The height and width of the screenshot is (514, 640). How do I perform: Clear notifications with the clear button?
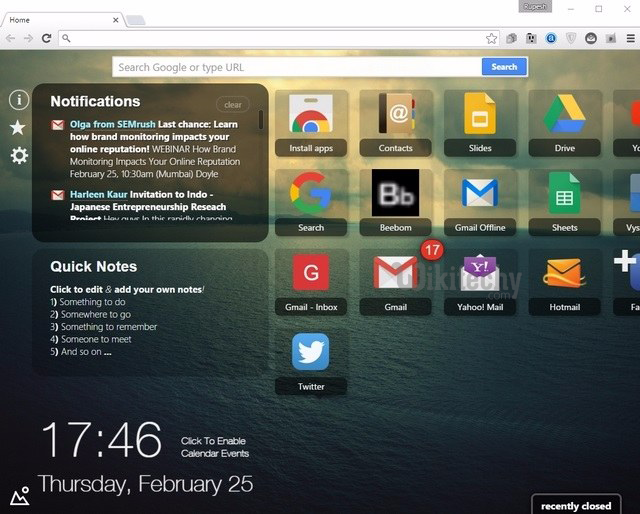(232, 105)
